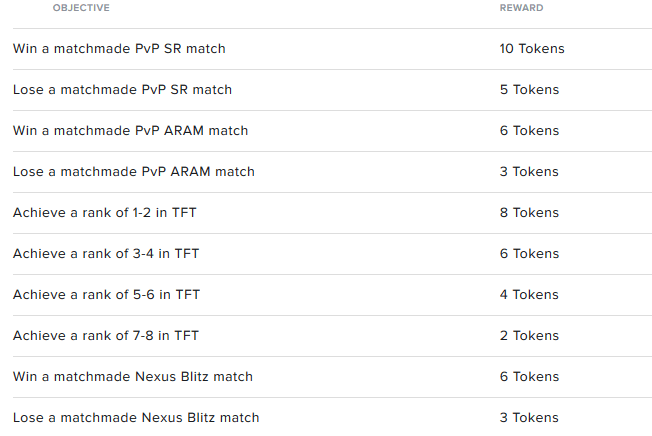Click the OBJECTIVE column header

coord(81,8)
